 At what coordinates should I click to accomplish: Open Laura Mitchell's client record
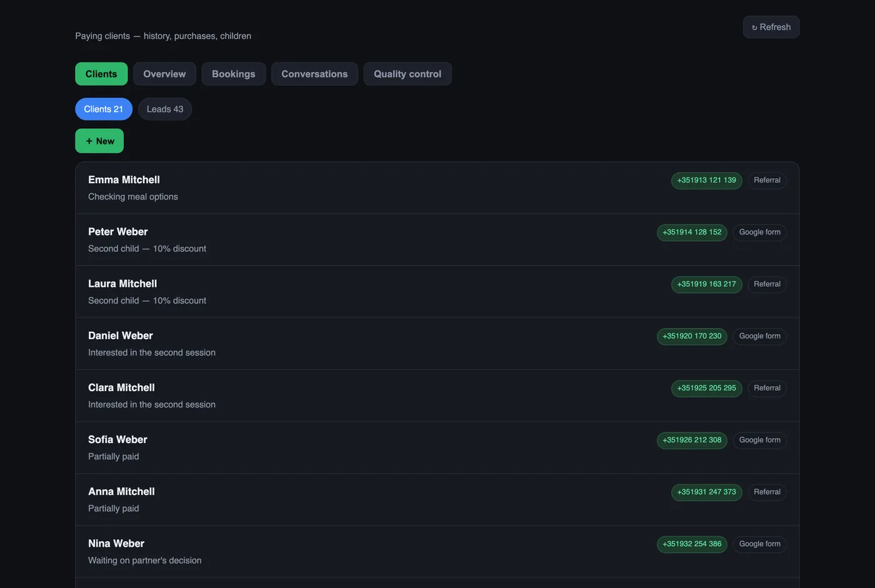[x=437, y=292]
